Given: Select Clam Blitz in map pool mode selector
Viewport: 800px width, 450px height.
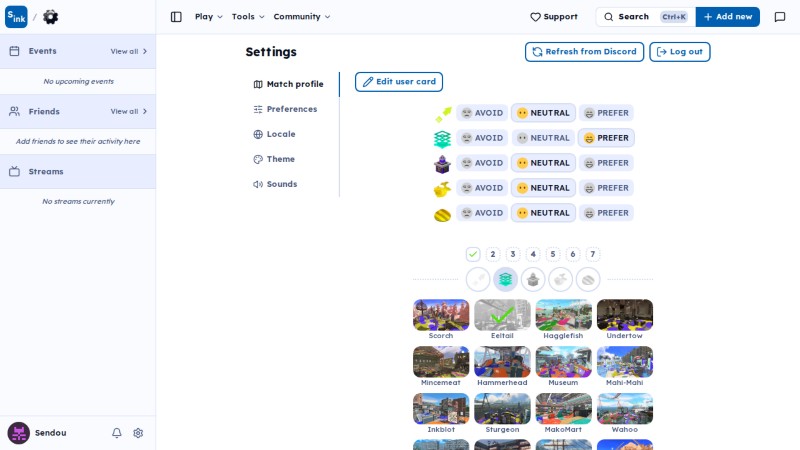Looking at the screenshot, I should pos(588,280).
